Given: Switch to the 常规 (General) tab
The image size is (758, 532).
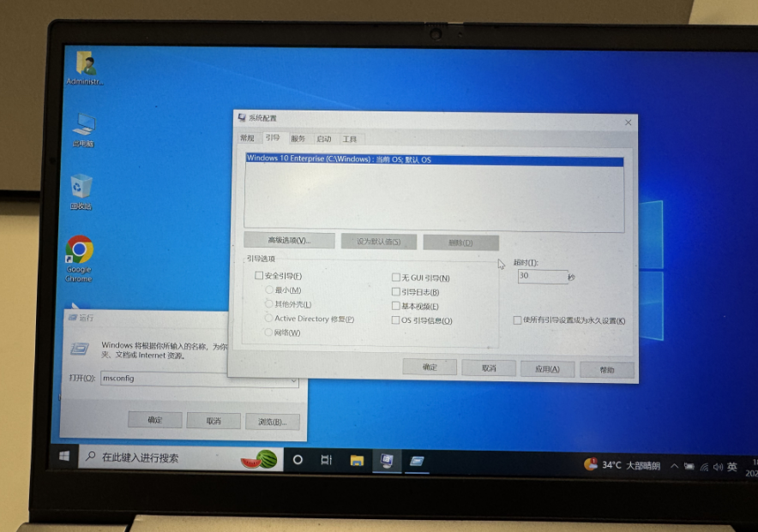Looking at the screenshot, I should click(x=247, y=138).
